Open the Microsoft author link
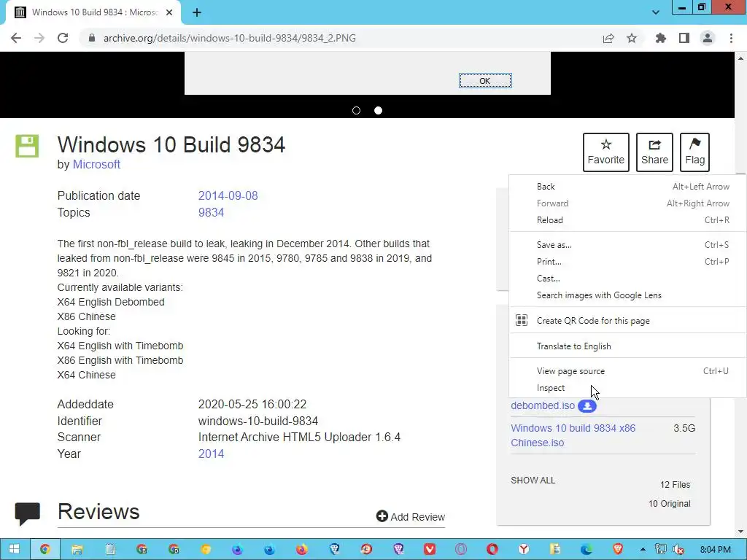This screenshot has width=747, height=560. point(96,164)
